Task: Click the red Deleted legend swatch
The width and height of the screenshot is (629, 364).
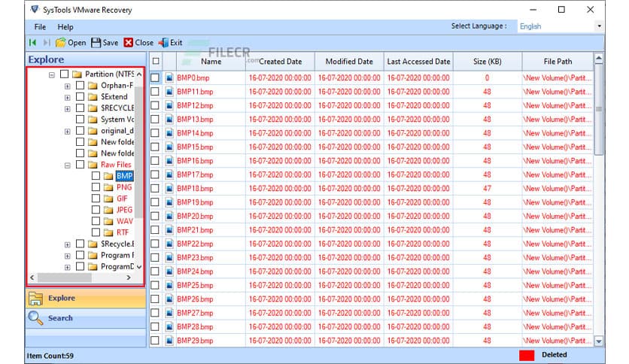Action: pos(527,355)
